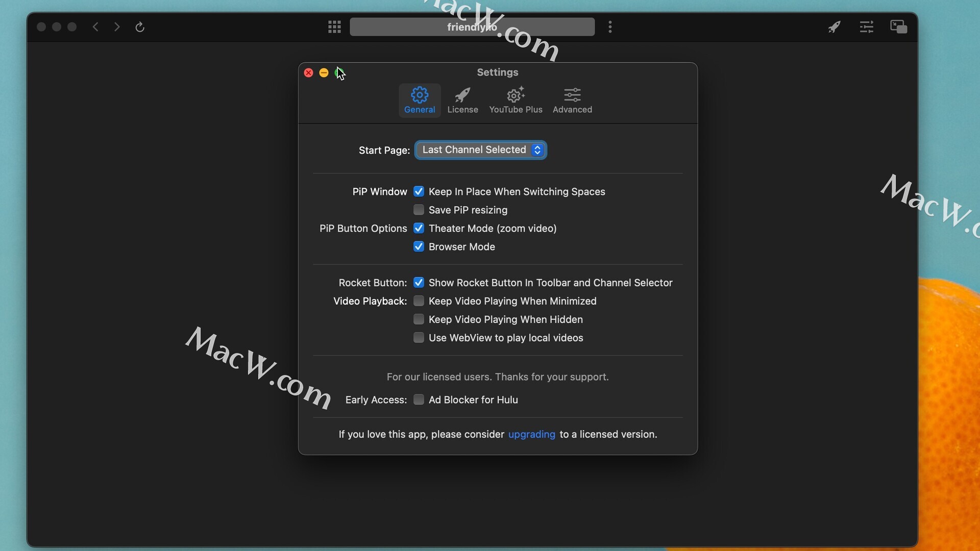Open the YouTube Plus tab
The width and height of the screenshot is (980, 551).
[516, 101]
